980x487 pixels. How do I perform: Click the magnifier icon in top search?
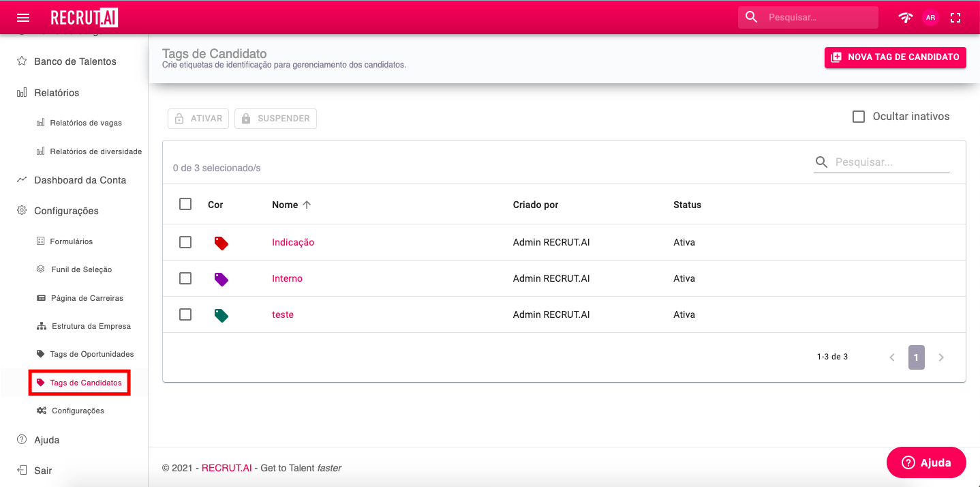(x=752, y=17)
